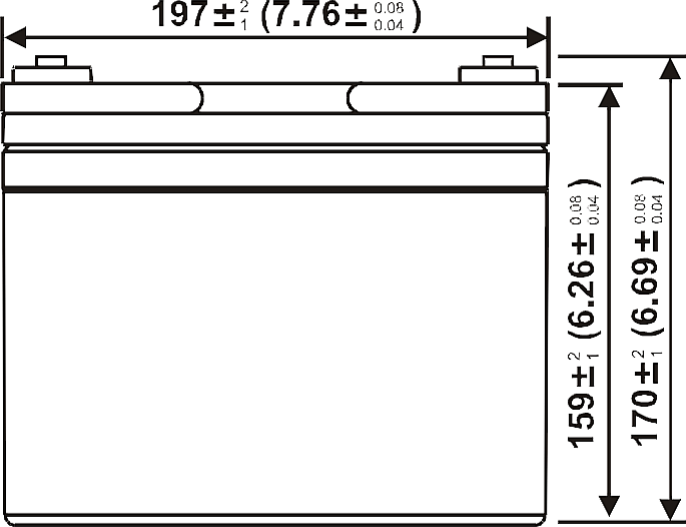Select the left battery terminal
The height and width of the screenshot is (527, 686).
point(52,72)
